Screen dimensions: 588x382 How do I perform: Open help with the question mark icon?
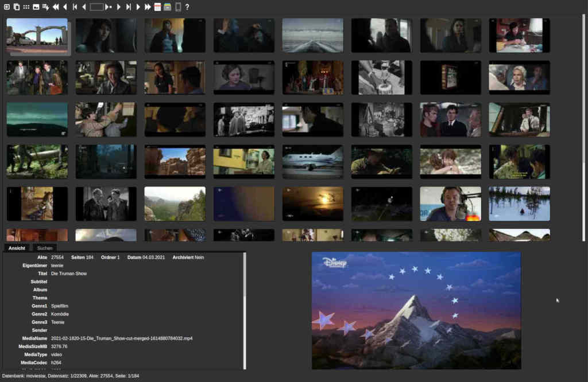click(x=187, y=7)
